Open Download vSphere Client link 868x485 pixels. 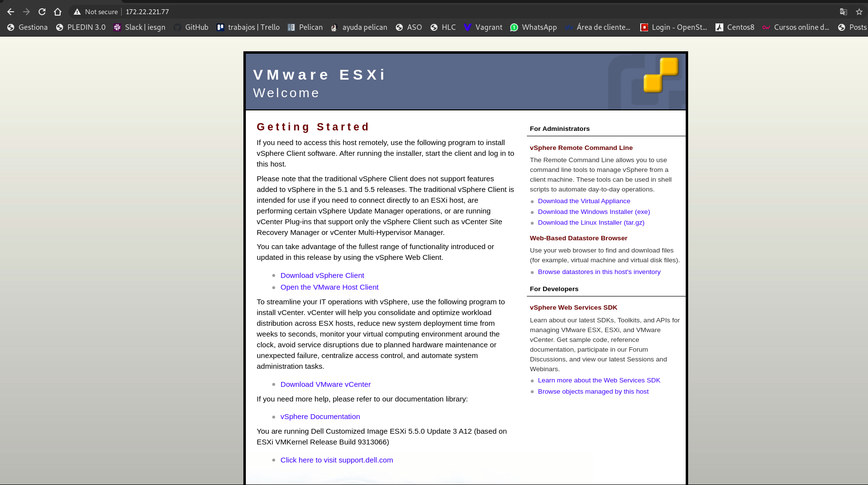pos(322,275)
